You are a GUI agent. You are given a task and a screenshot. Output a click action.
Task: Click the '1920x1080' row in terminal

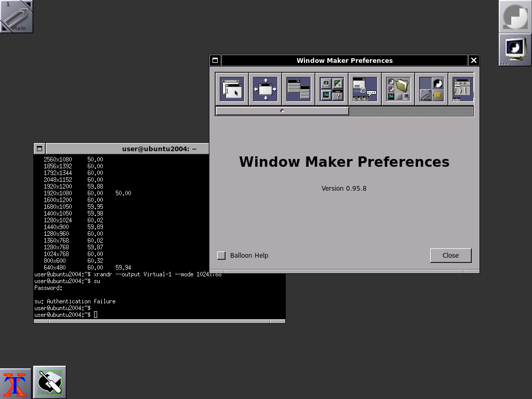pyautogui.click(x=87, y=193)
